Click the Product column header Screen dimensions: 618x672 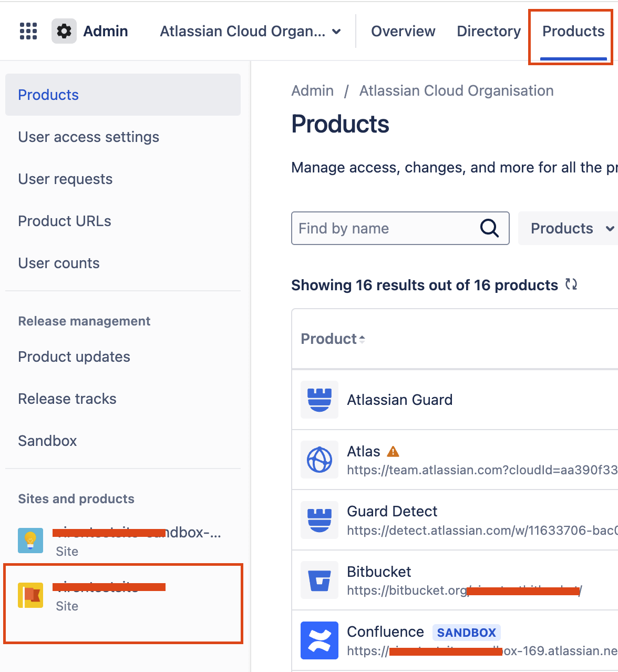click(329, 339)
